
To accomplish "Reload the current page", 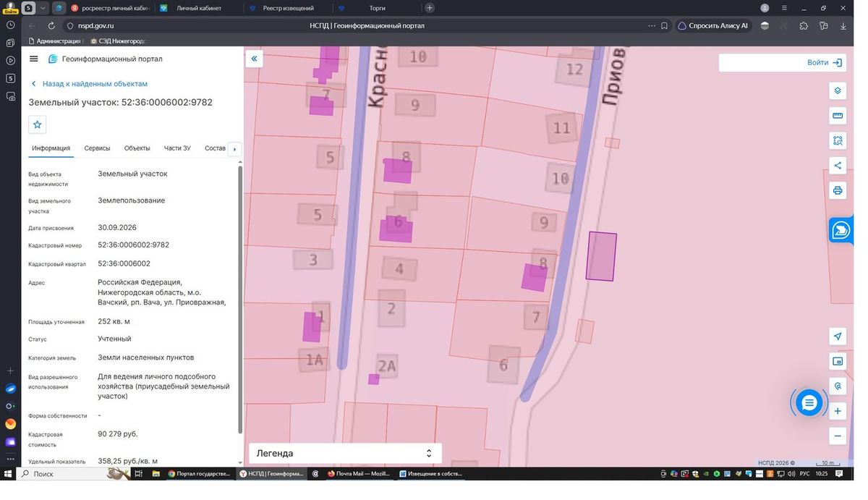I will coord(51,26).
